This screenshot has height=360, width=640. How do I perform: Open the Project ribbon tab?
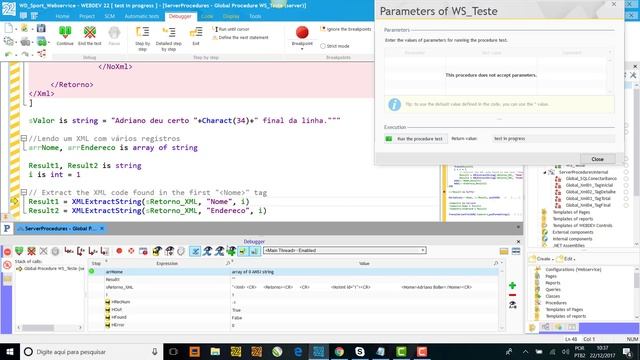point(87,16)
